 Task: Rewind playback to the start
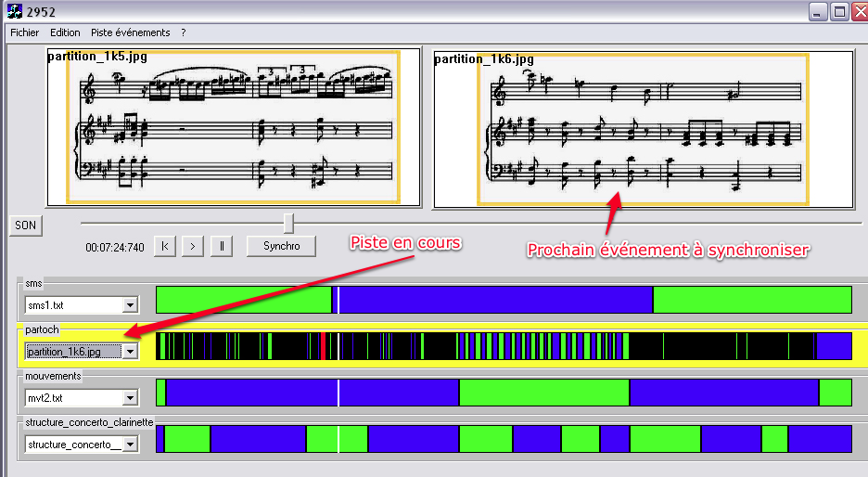(x=165, y=246)
